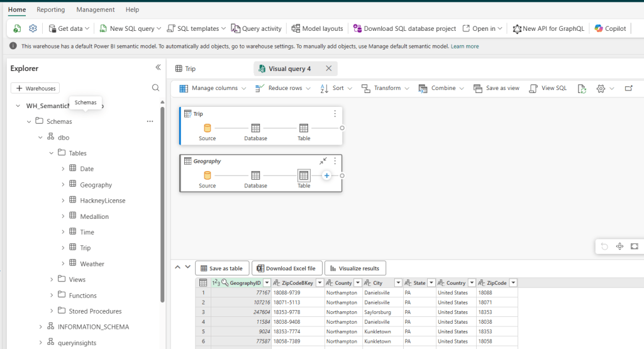Viewport: 644px width, 349px height.
Task: Click the Save as table button
Action: (222, 269)
